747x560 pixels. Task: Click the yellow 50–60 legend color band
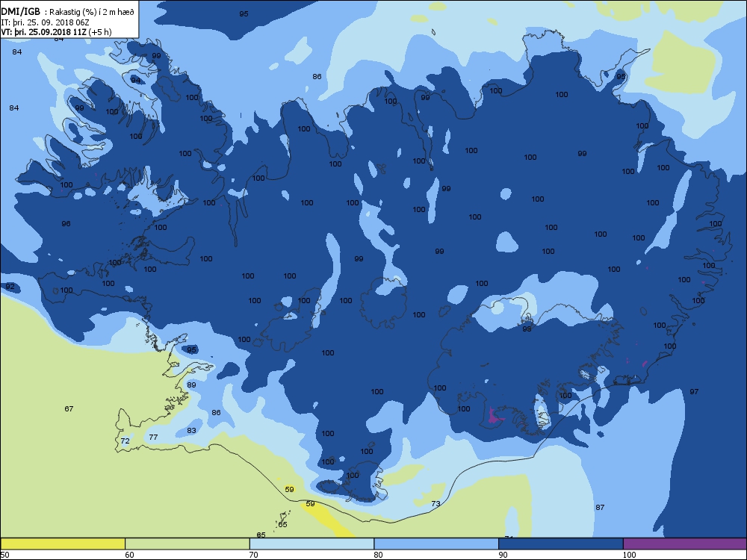[x=63, y=544]
